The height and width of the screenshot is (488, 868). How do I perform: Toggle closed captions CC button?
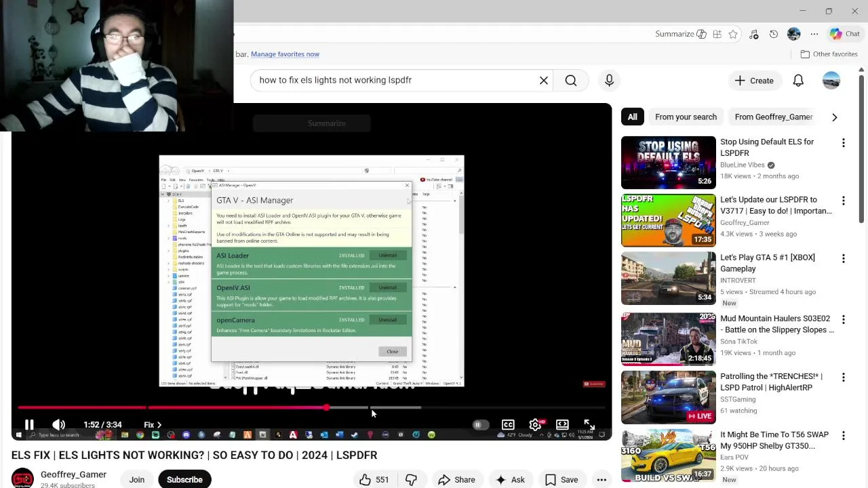pos(508,424)
